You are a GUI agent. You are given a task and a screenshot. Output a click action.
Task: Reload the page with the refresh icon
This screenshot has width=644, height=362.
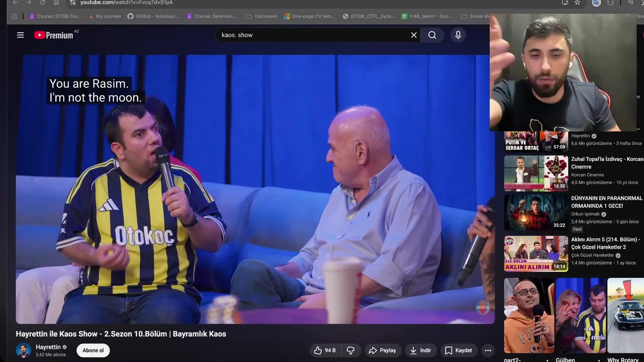pos(42,3)
